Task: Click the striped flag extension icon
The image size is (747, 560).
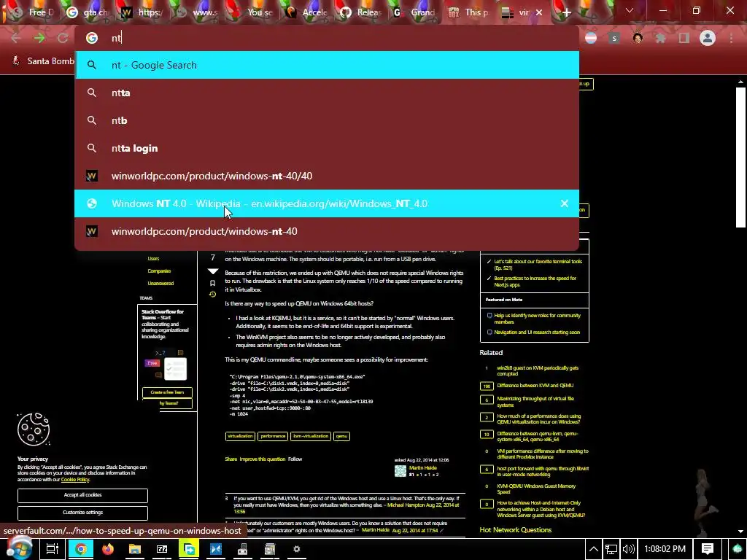Action: pyautogui.click(x=591, y=38)
